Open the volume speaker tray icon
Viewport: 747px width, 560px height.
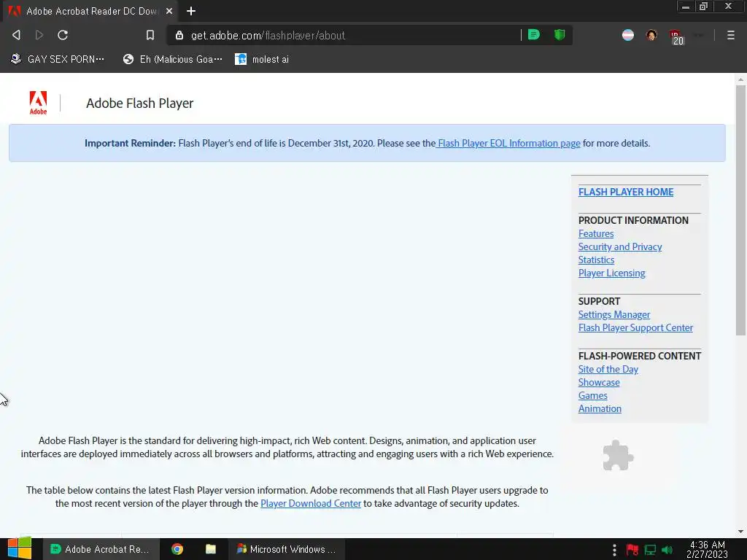click(667, 550)
